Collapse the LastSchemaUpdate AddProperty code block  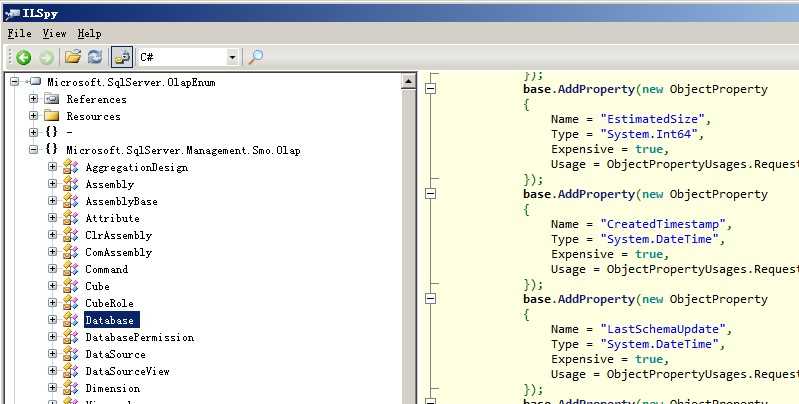pyautogui.click(x=431, y=298)
